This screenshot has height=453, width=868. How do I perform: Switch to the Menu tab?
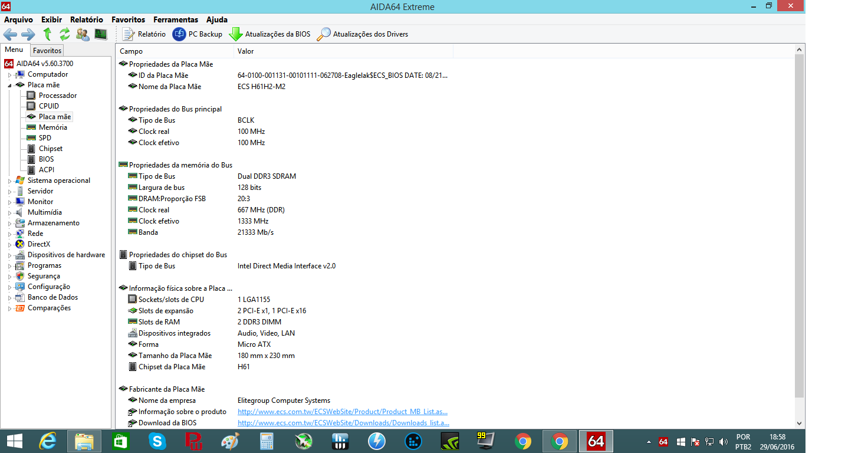tap(14, 50)
